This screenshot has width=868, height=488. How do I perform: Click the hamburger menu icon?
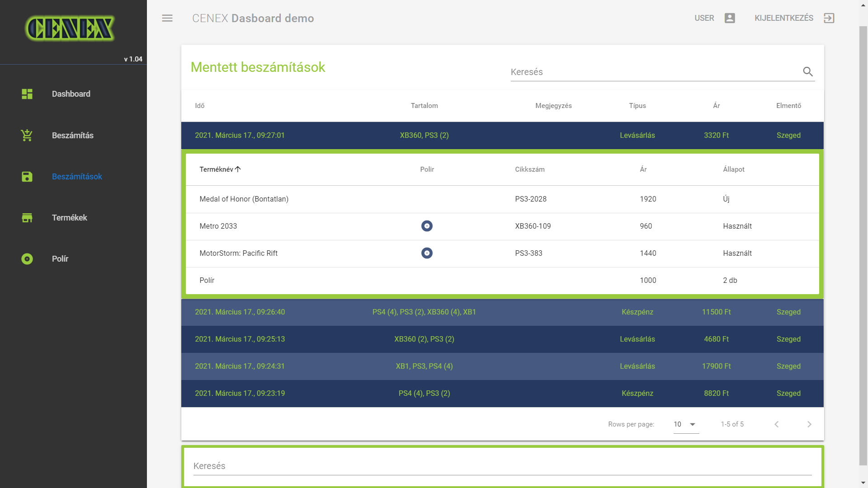click(x=167, y=18)
